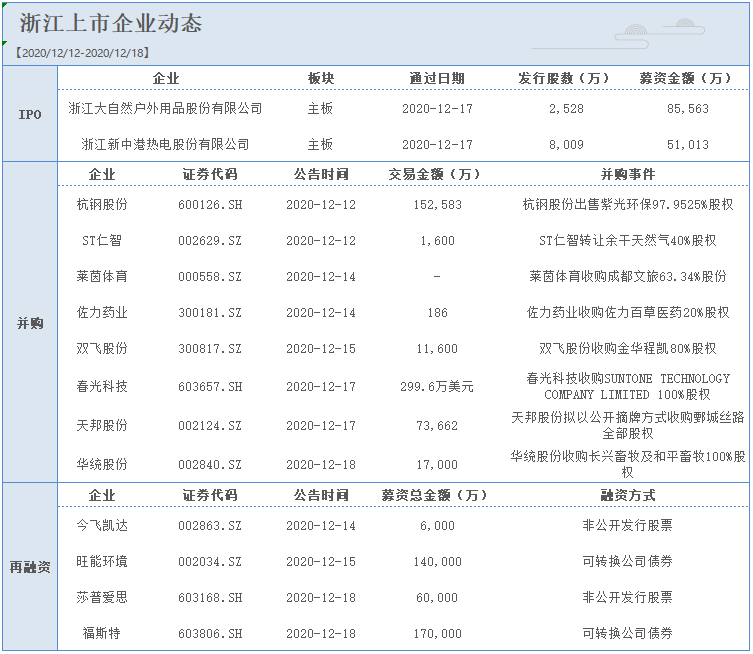This screenshot has height=654, width=753.
Task: Click 可转换公司债券 in 旺能环境 row
Action: click(628, 561)
